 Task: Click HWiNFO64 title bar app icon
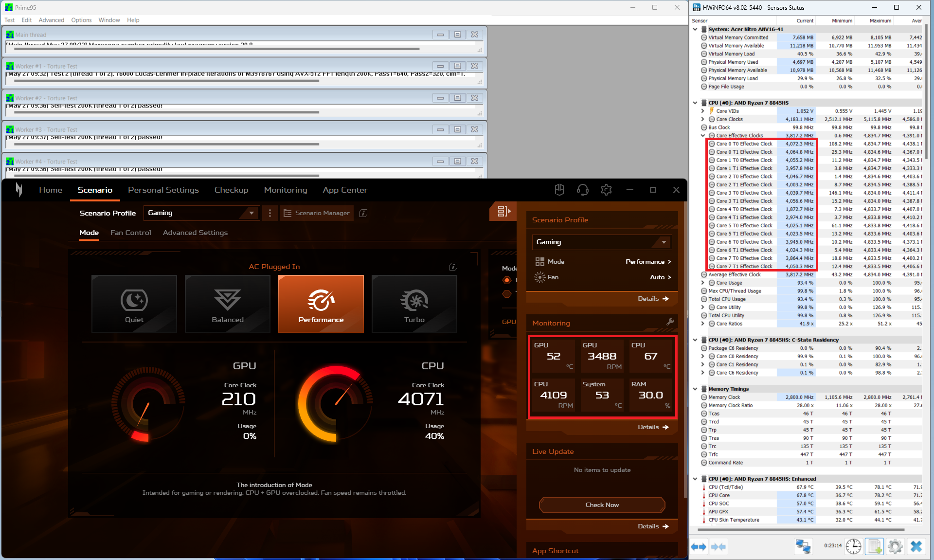[697, 7]
